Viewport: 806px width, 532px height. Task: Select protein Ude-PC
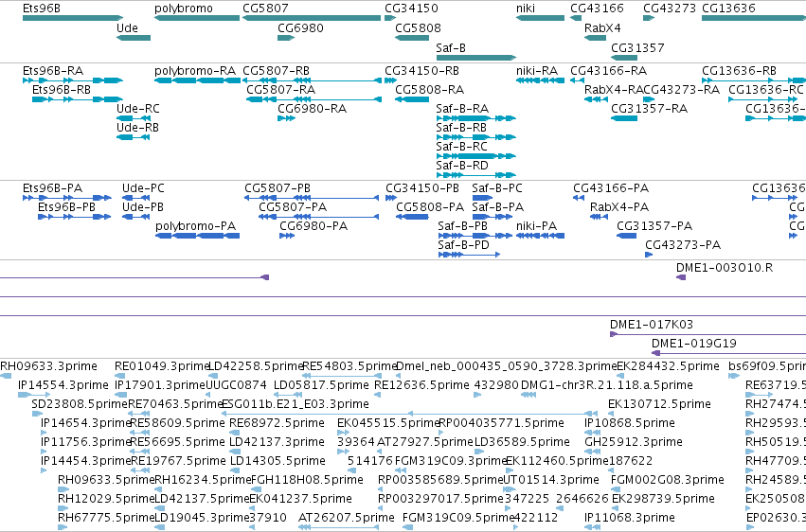point(135,198)
